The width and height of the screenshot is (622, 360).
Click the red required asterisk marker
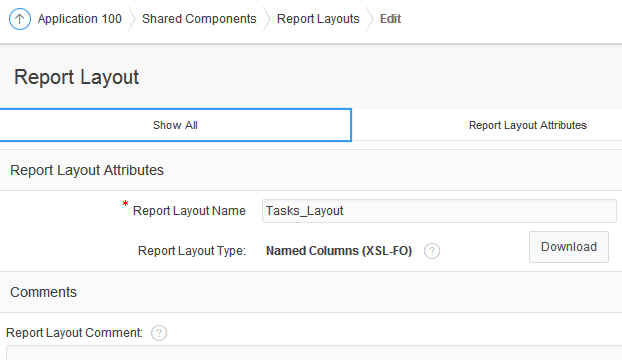pos(125,204)
